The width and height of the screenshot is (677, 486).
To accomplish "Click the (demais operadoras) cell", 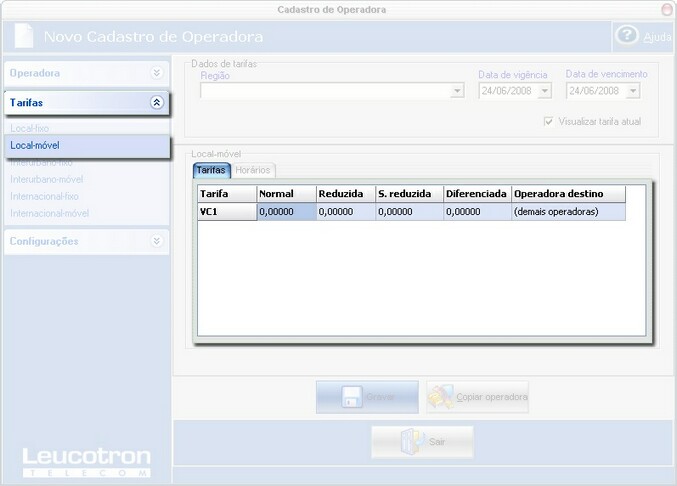I will coord(569,211).
